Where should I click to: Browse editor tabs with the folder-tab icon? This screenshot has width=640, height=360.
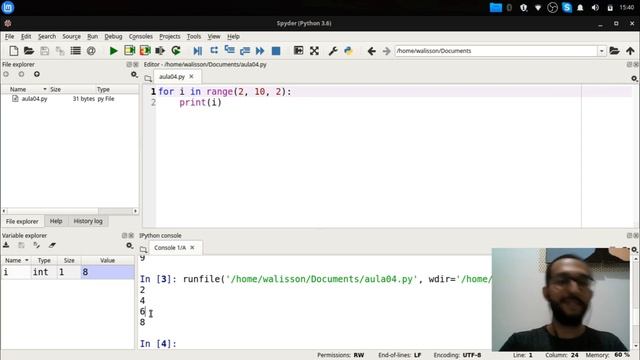148,78
